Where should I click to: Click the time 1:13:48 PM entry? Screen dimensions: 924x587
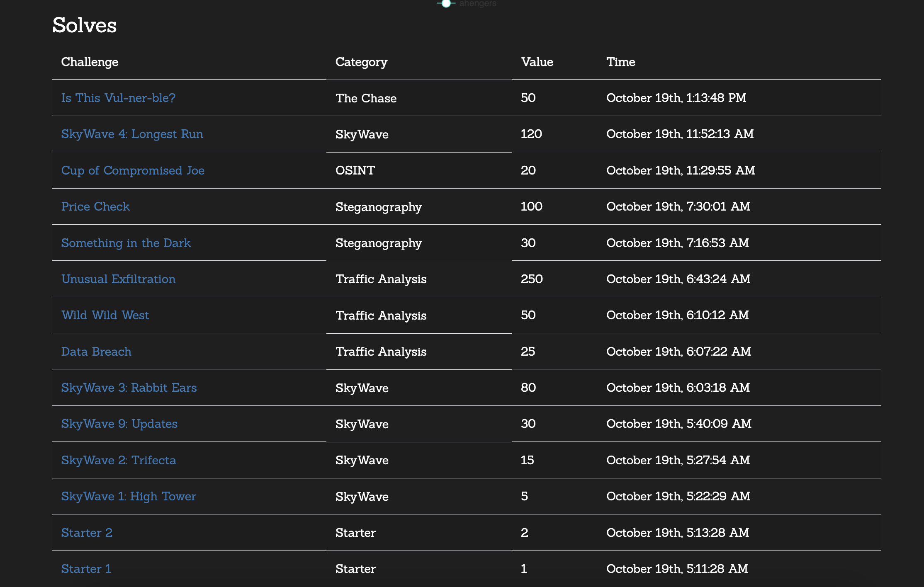676,98
